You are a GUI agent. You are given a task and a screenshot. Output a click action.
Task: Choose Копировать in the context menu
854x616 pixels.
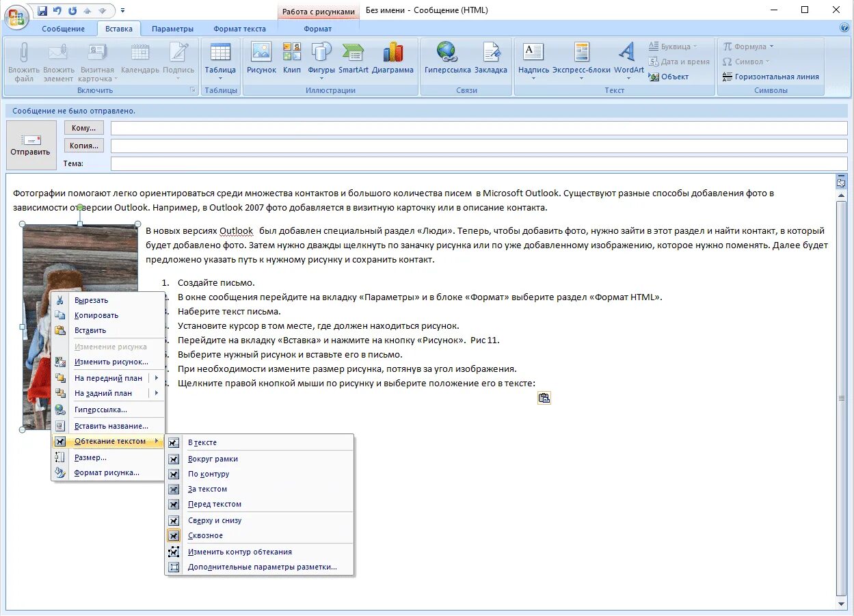pos(109,315)
